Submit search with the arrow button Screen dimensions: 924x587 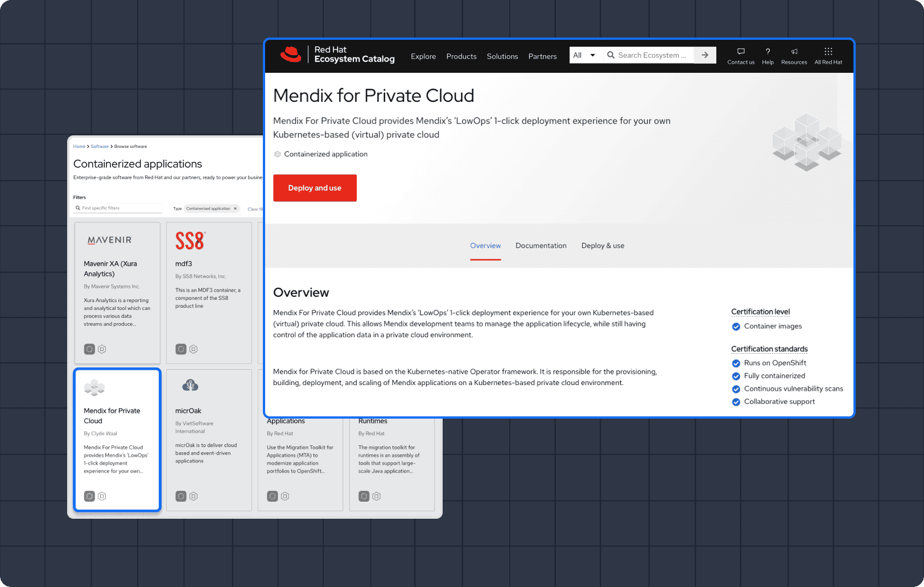tap(705, 55)
